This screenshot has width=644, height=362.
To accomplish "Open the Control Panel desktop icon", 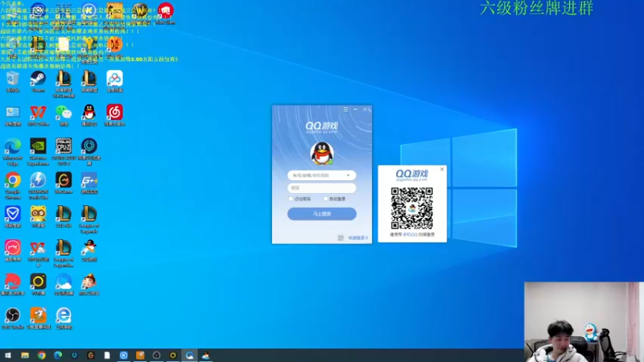I will coord(13,115).
